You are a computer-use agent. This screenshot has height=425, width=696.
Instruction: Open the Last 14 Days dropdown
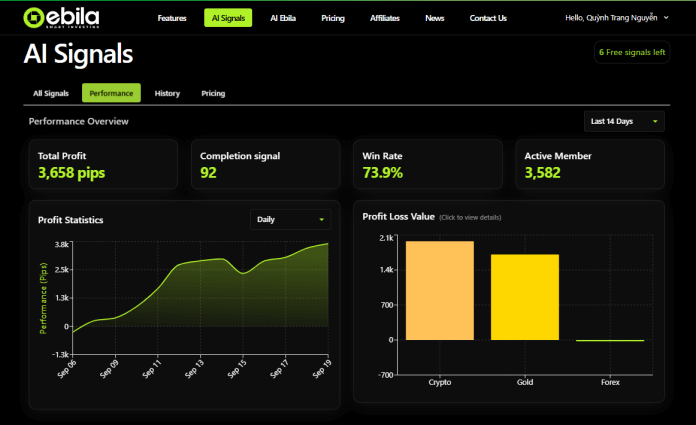(624, 121)
